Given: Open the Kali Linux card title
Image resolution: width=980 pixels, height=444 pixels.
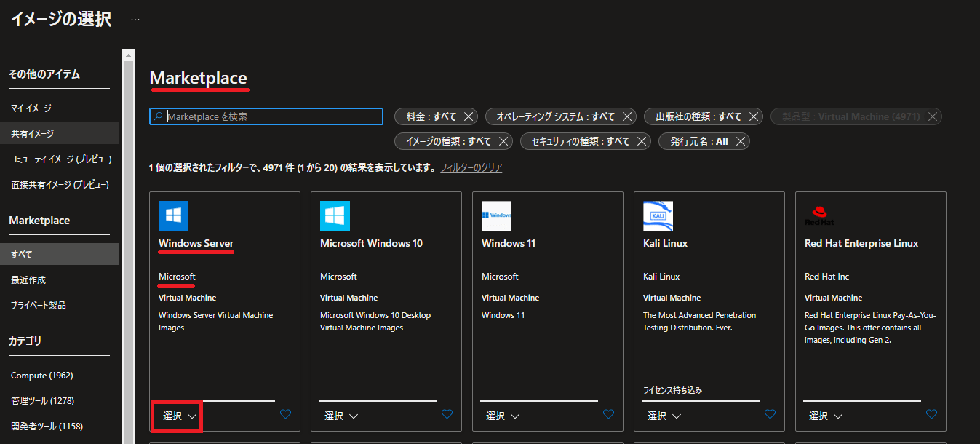Looking at the screenshot, I should tap(665, 243).
